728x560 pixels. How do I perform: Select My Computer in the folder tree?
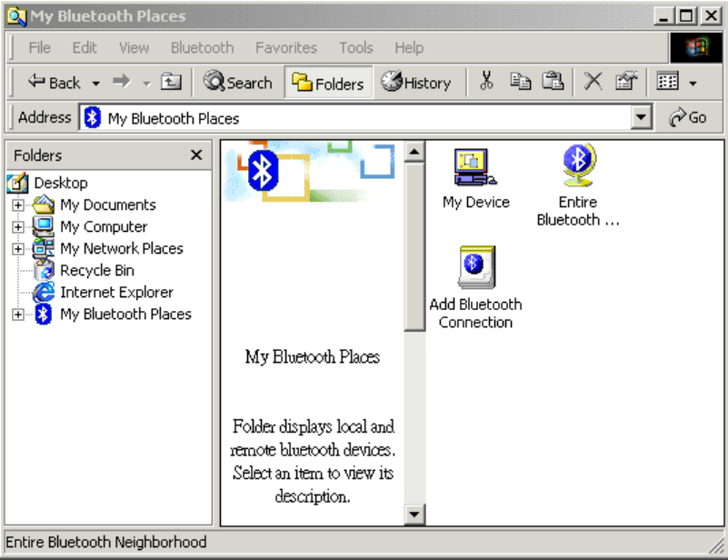point(104,226)
